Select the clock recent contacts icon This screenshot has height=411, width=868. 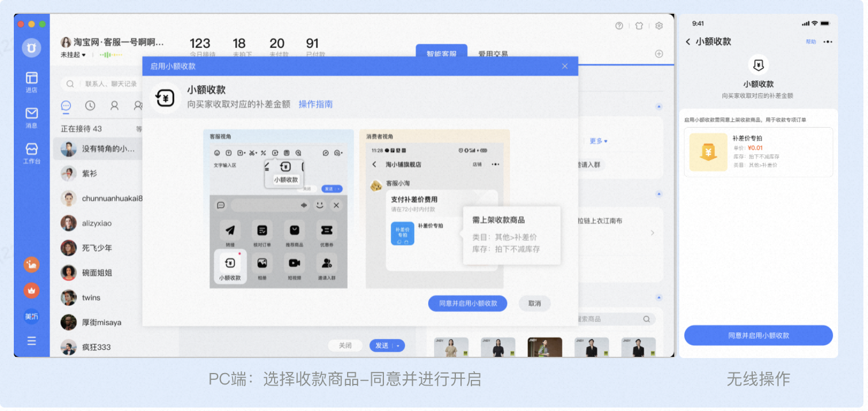90,105
